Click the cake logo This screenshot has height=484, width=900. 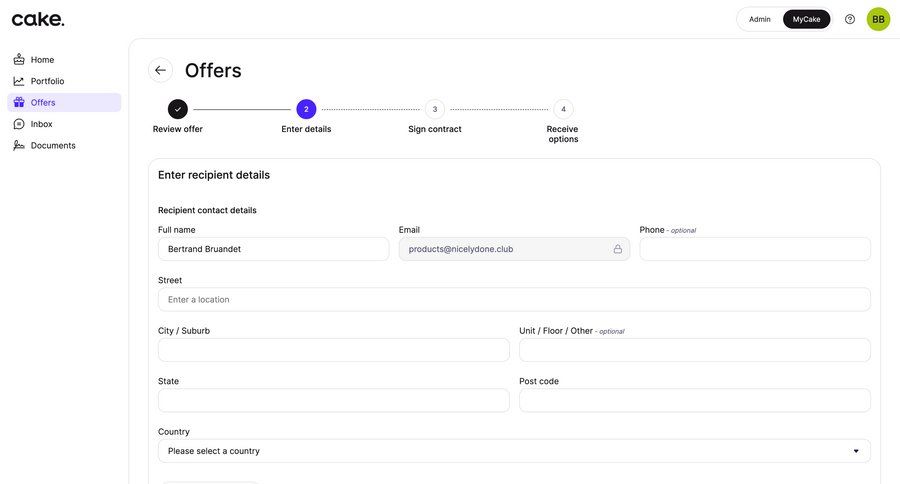point(38,19)
